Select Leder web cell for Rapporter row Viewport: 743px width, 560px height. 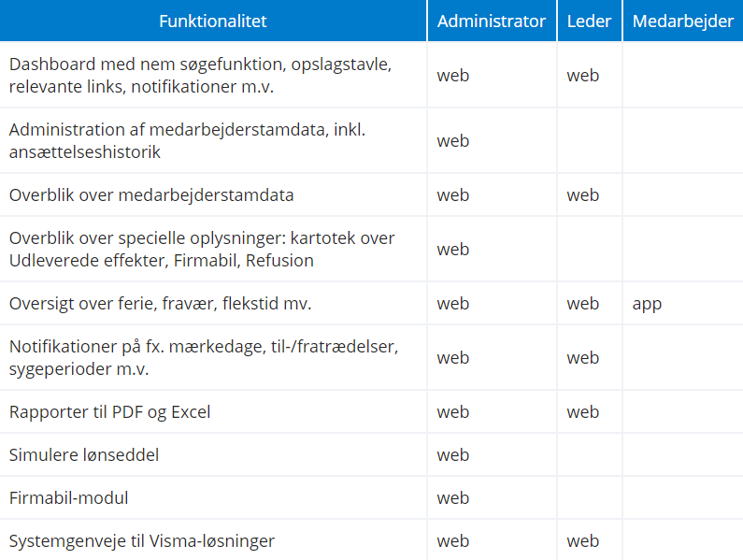click(x=583, y=412)
